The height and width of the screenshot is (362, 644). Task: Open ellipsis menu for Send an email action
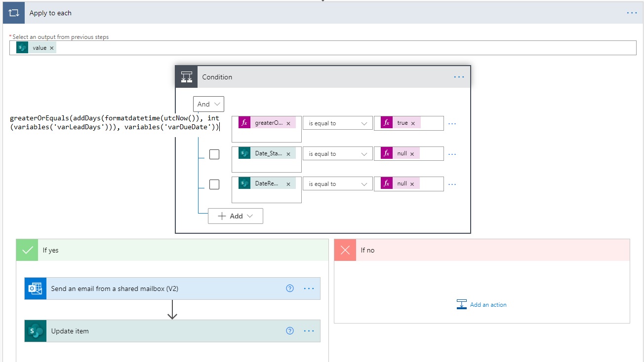click(309, 289)
